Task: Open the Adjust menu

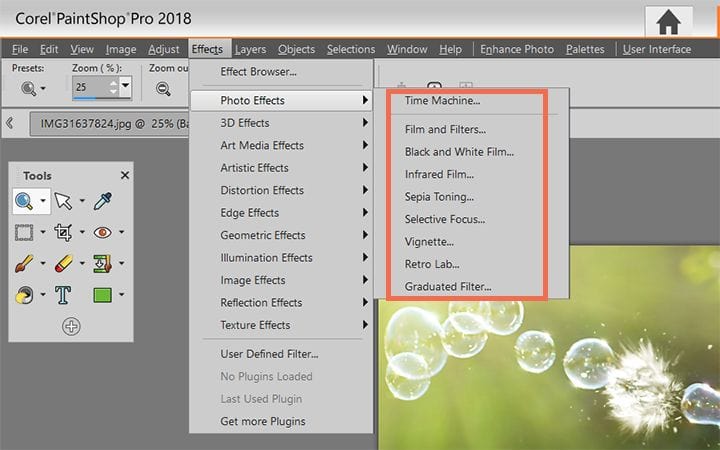Action: click(163, 49)
